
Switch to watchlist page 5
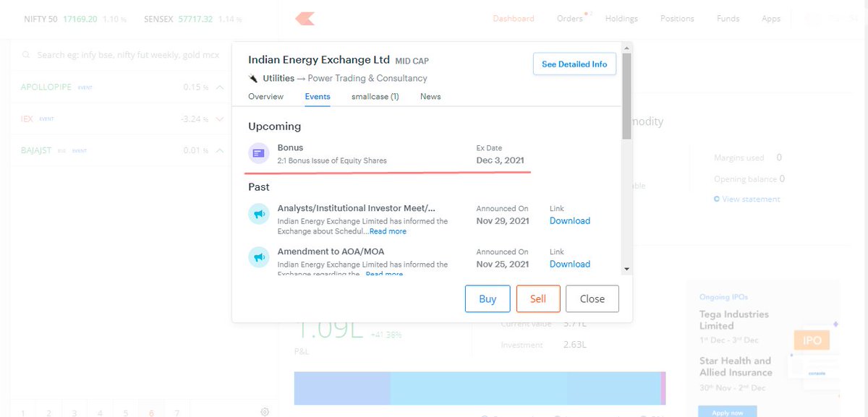(x=126, y=413)
